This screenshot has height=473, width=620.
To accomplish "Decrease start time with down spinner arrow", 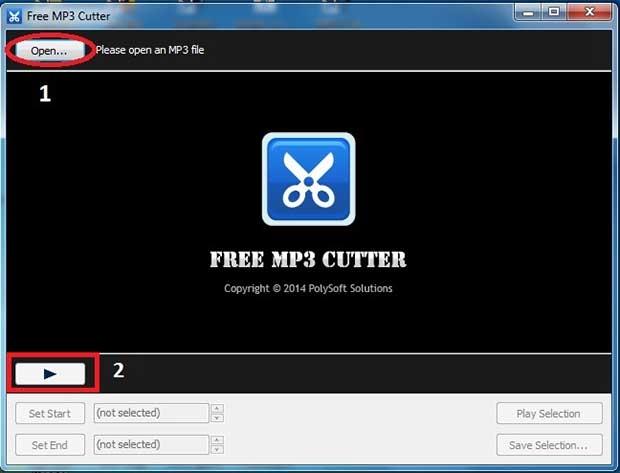I will [x=217, y=418].
